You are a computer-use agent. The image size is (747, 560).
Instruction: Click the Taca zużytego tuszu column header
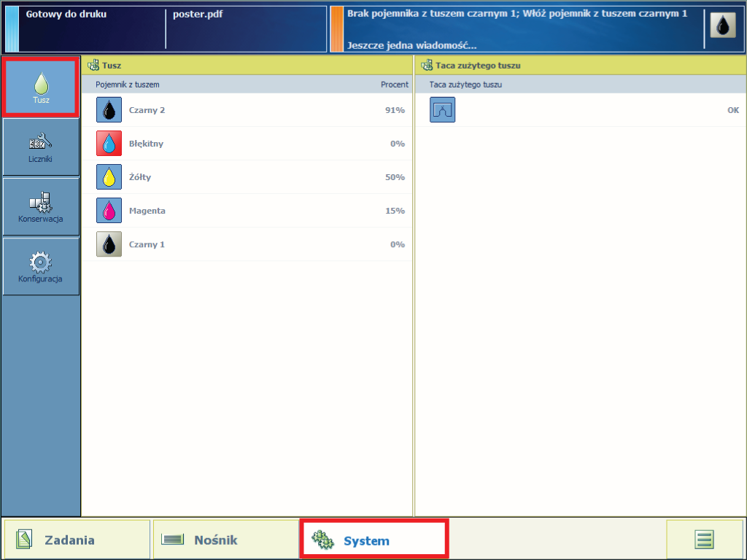point(465,85)
